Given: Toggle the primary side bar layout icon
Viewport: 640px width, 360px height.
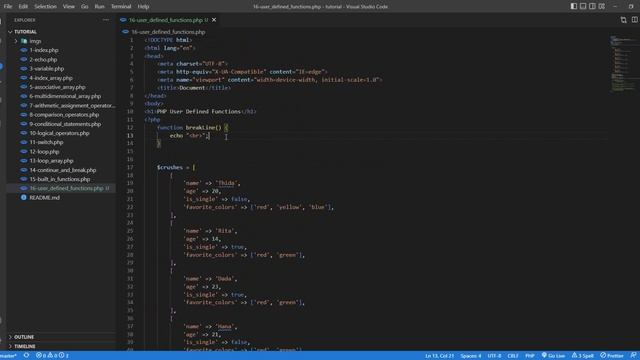Looking at the screenshot, I should click(573, 6).
